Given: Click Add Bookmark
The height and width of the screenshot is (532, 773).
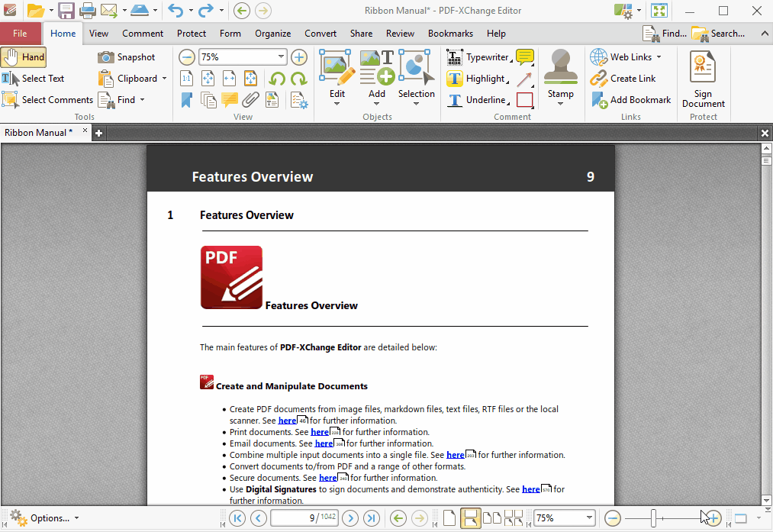Looking at the screenshot, I should pos(631,99).
